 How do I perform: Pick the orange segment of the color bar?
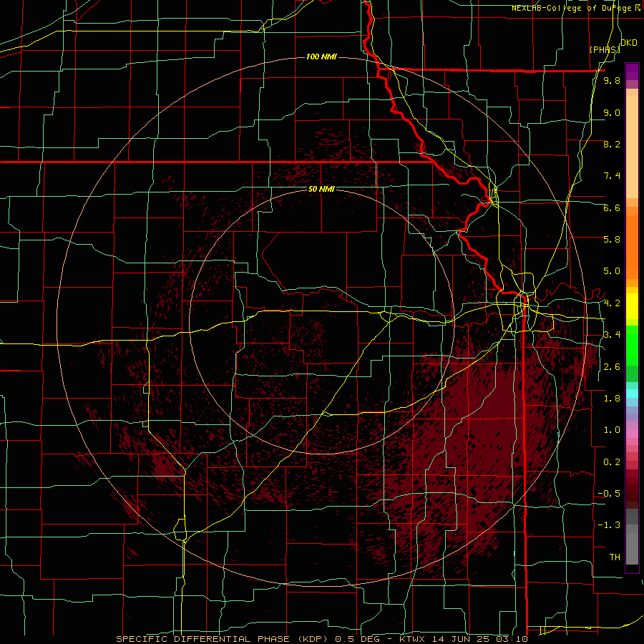tap(632, 248)
